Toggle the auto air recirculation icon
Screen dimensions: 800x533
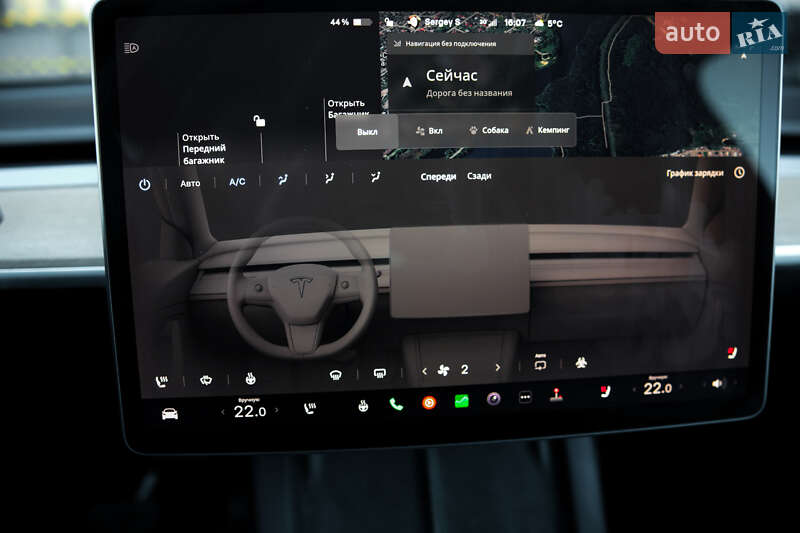pyautogui.click(x=540, y=363)
